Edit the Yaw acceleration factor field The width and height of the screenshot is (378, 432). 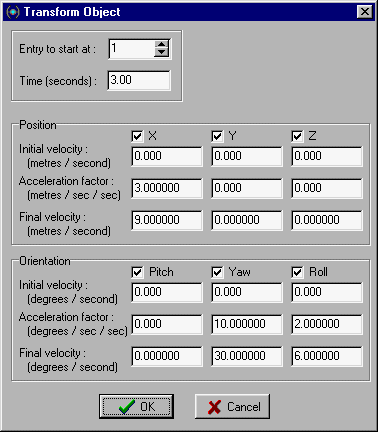pyautogui.click(x=247, y=324)
